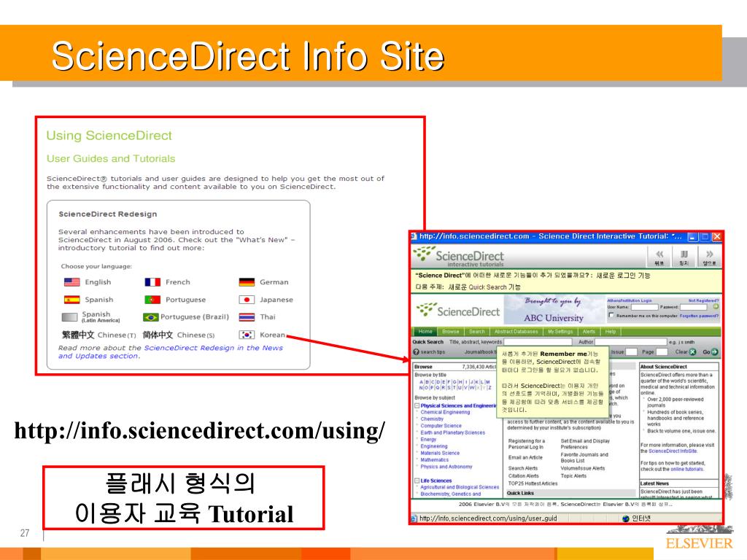Click the Author search field

630,341
